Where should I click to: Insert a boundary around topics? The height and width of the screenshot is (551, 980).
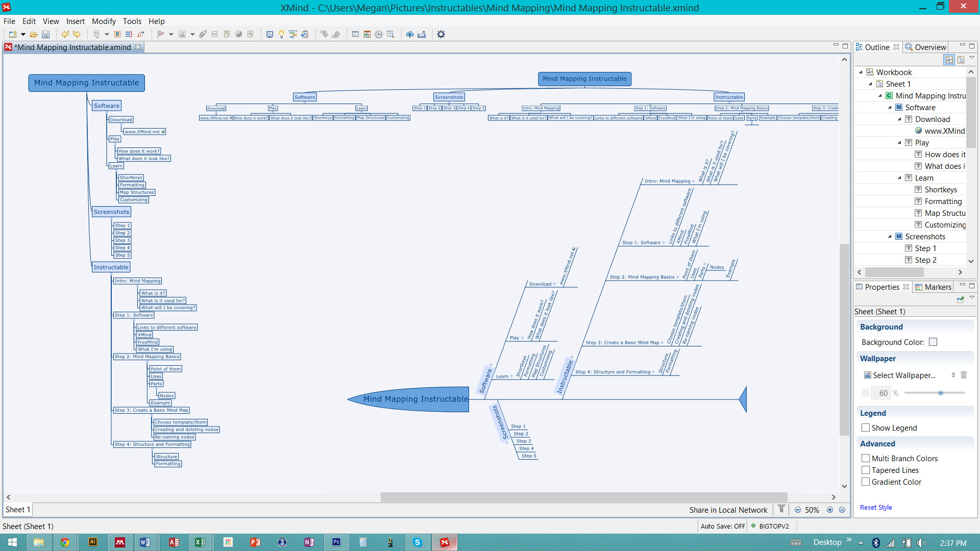pyautogui.click(x=117, y=34)
